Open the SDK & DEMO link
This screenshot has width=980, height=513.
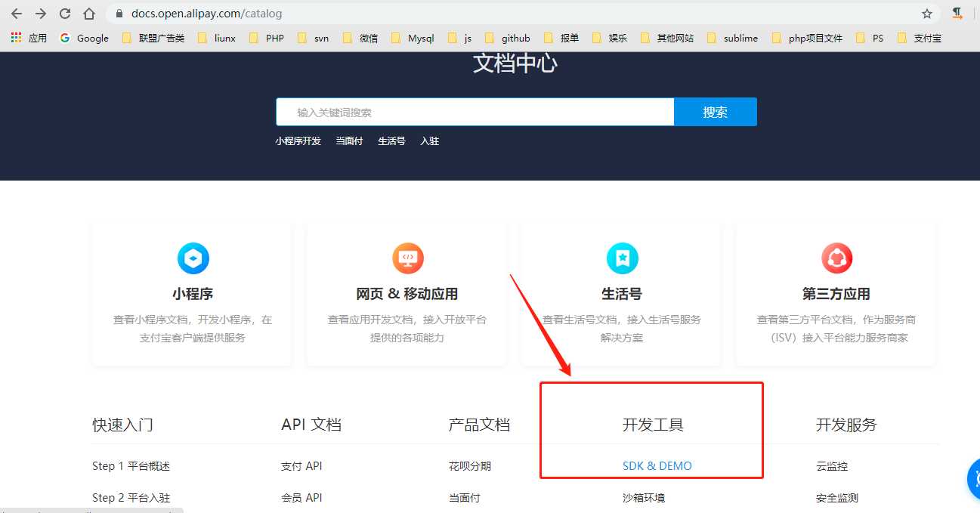pos(657,466)
